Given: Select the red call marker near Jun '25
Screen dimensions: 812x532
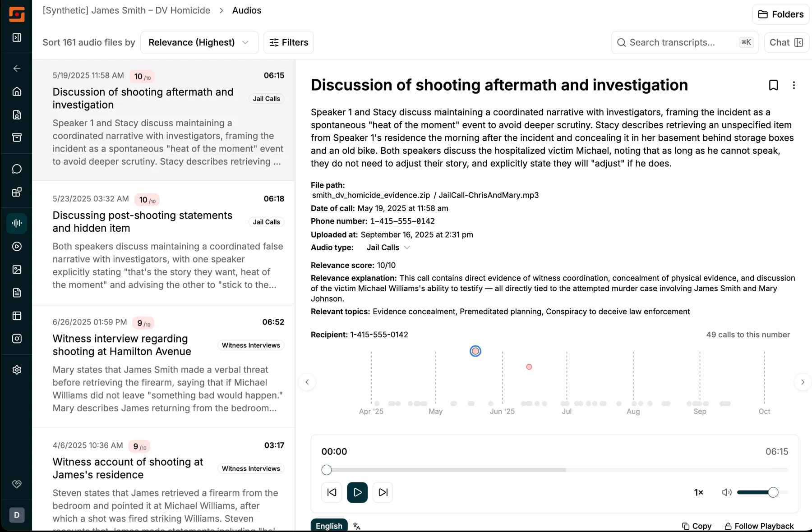Looking at the screenshot, I should [x=529, y=367].
